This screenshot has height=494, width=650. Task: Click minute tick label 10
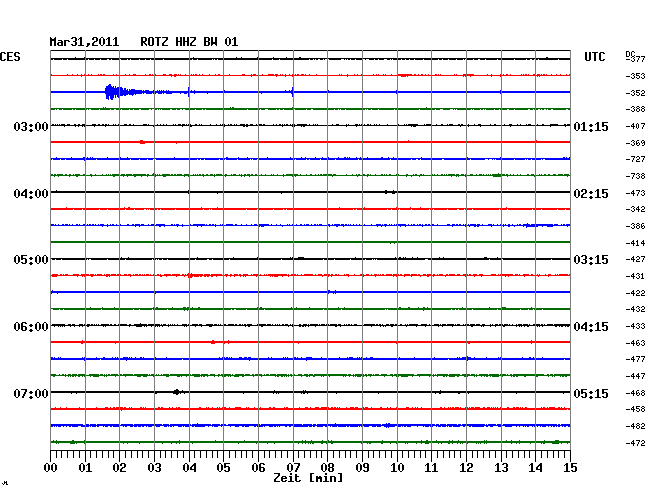coord(397,468)
